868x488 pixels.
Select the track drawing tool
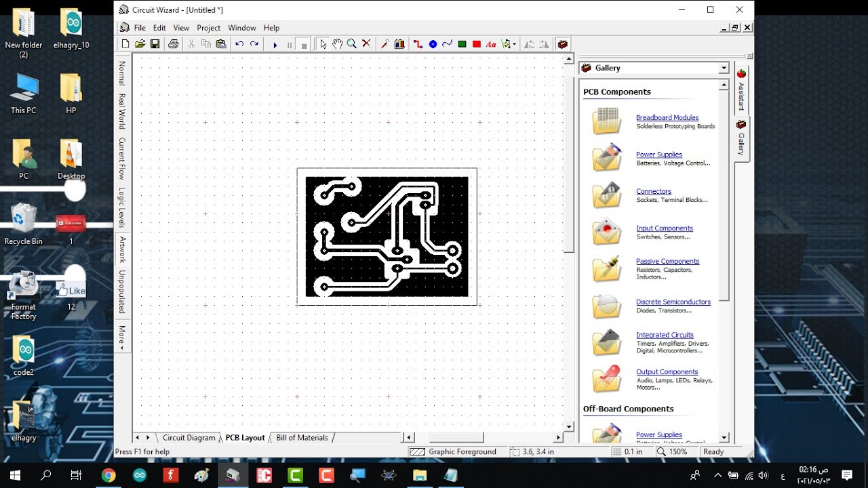[418, 44]
